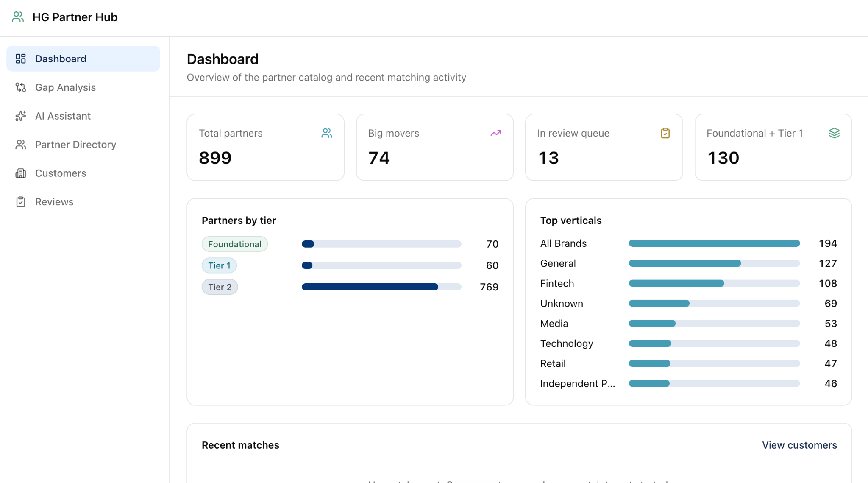
Task: Select the Tier 1 badge
Action: pyautogui.click(x=219, y=265)
